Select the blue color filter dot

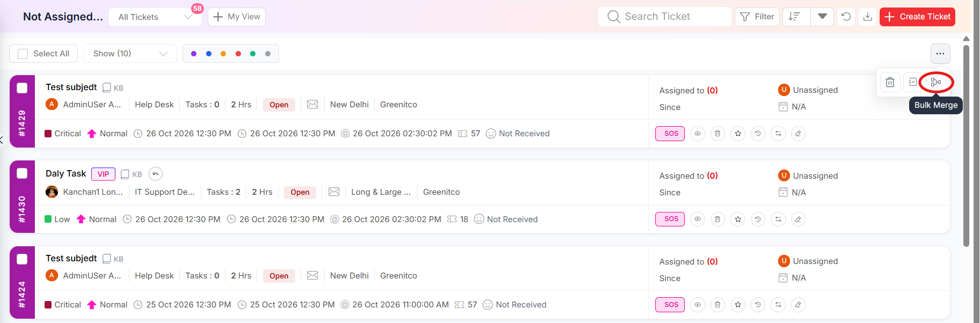click(209, 54)
